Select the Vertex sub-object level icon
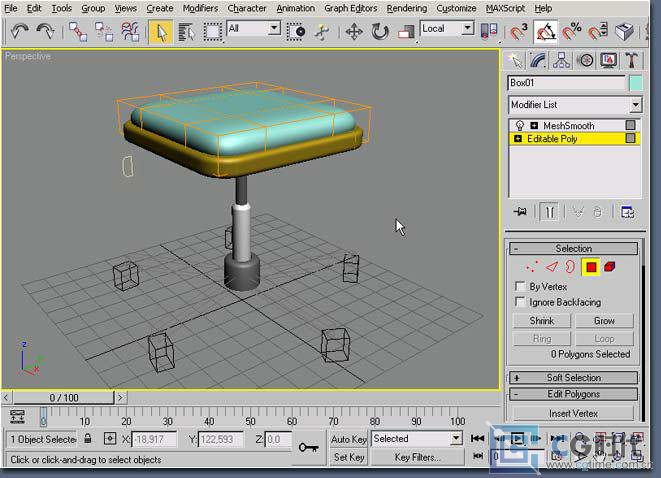This screenshot has height=478, width=661. pyautogui.click(x=532, y=267)
